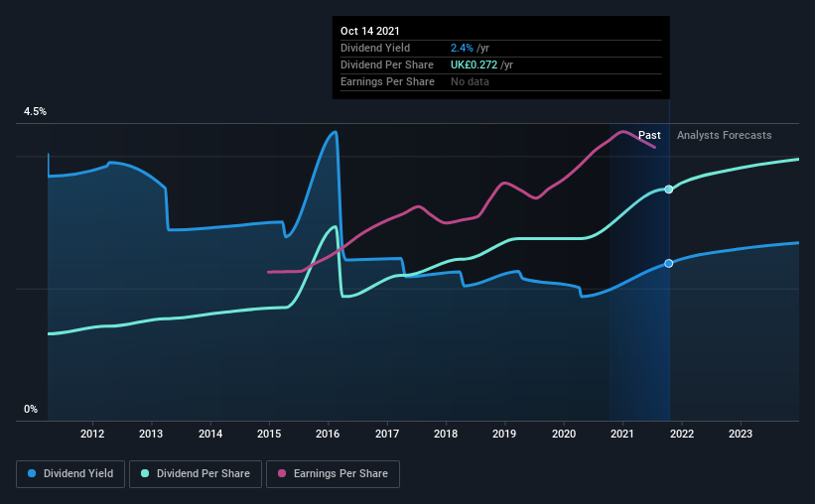This screenshot has height=504, width=815.
Task: Click the 2014 axis label
Action: tap(210, 434)
